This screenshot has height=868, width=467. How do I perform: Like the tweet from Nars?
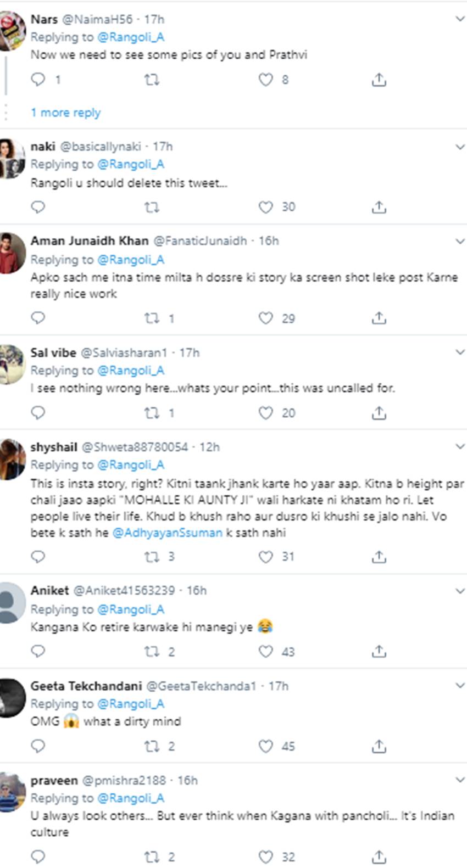coord(266,80)
